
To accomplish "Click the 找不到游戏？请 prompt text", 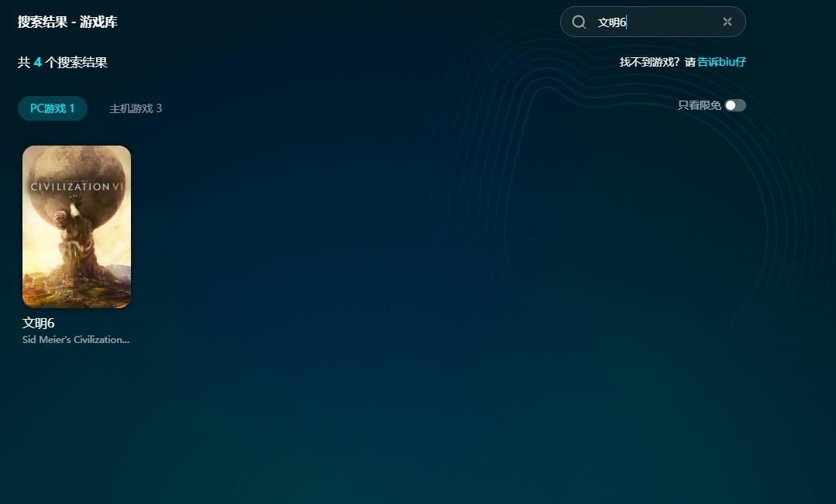I will click(657, 62).
